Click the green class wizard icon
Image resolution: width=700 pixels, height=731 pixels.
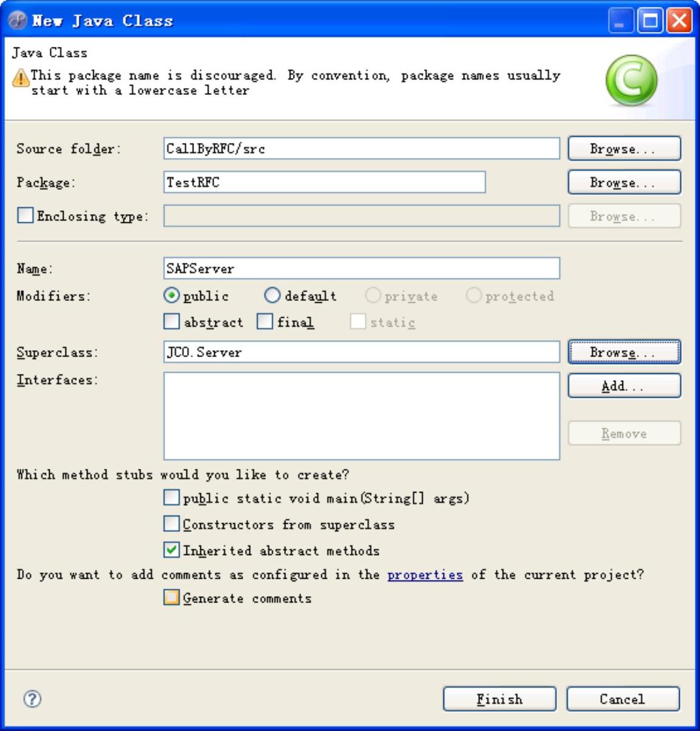[x=631, y=80]
